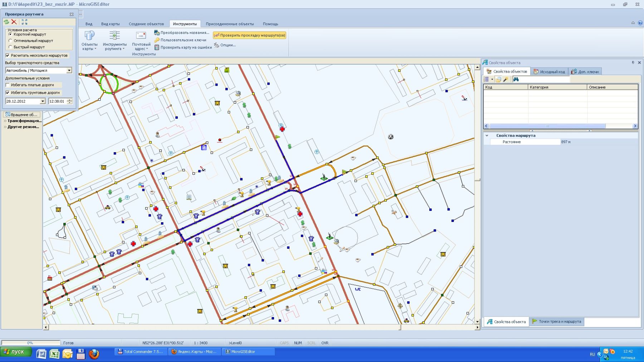Select the Оптимальный маршрут radio button
This screenshot has width=644, height=362.
pyautogui.click(x=10, y=41)
